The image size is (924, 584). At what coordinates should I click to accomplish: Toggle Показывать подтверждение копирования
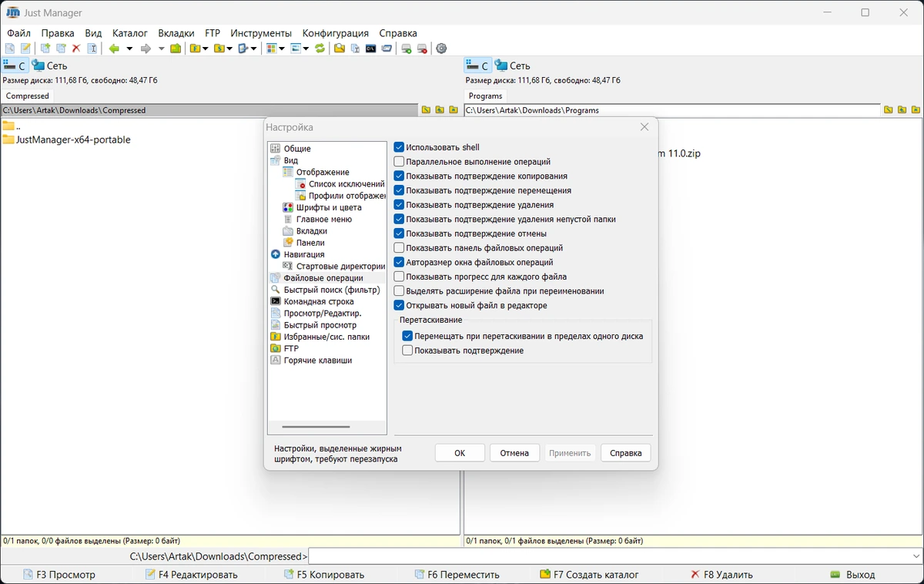[x=399, y=176]
